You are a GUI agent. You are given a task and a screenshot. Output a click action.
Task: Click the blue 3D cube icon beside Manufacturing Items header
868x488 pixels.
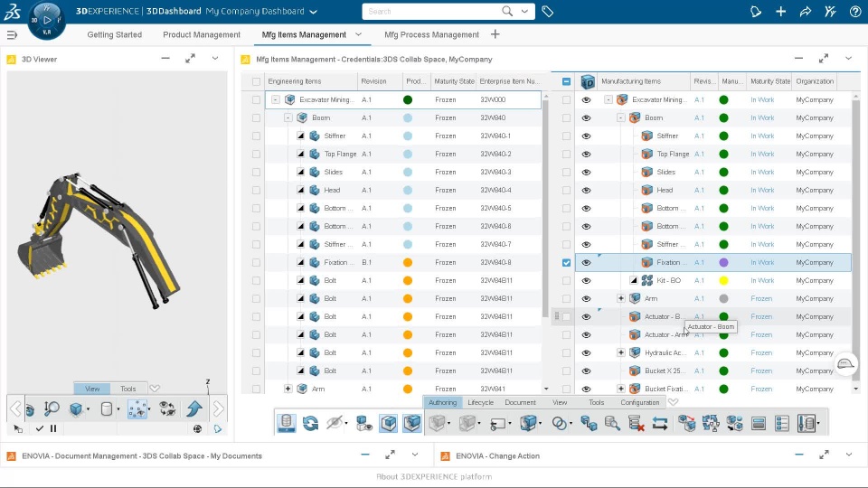[x=588, y=82]
